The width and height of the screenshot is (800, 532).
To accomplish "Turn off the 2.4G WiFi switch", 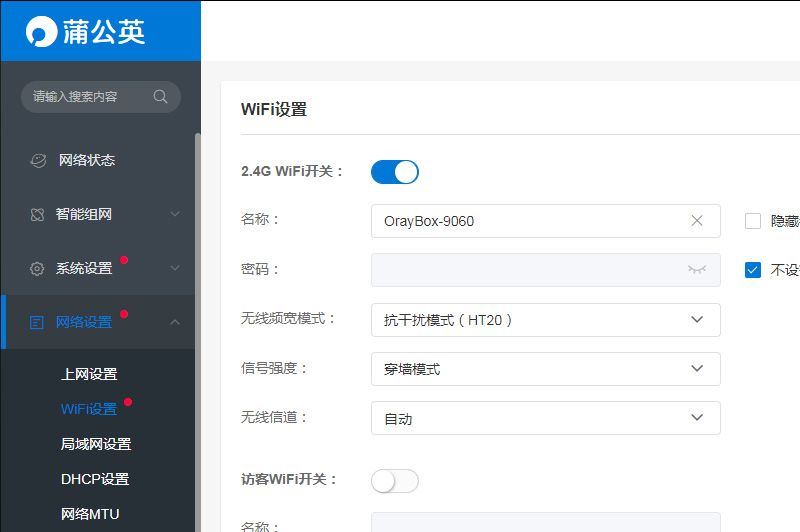I will [394, 172].
